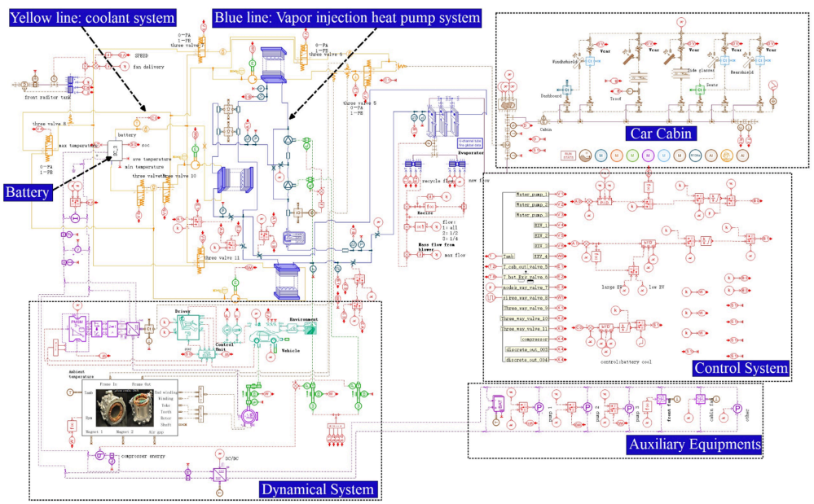Open the Control Unit block
Image resolution: width=814 pixels, height=504 pixels.
[207, 353]
